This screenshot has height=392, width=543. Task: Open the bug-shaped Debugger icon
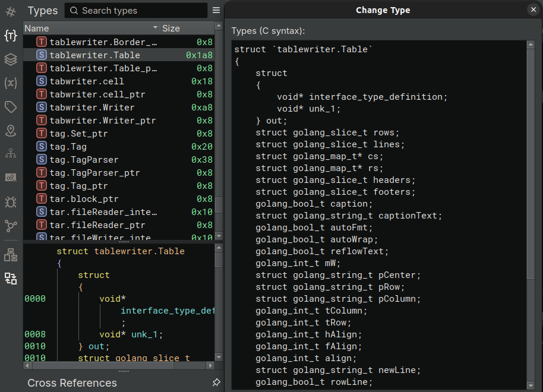(11, 202)
